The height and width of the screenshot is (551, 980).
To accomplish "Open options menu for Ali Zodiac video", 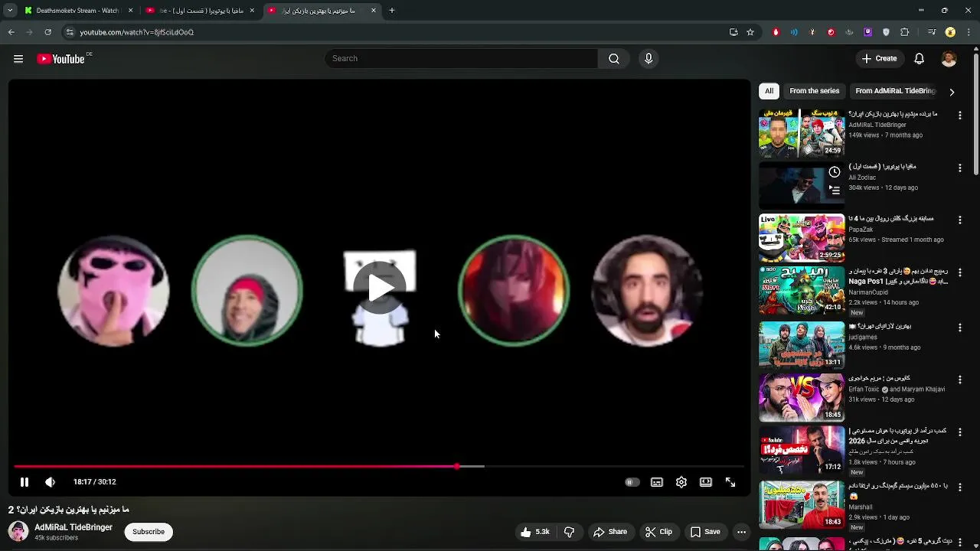I will click(960, 168).
